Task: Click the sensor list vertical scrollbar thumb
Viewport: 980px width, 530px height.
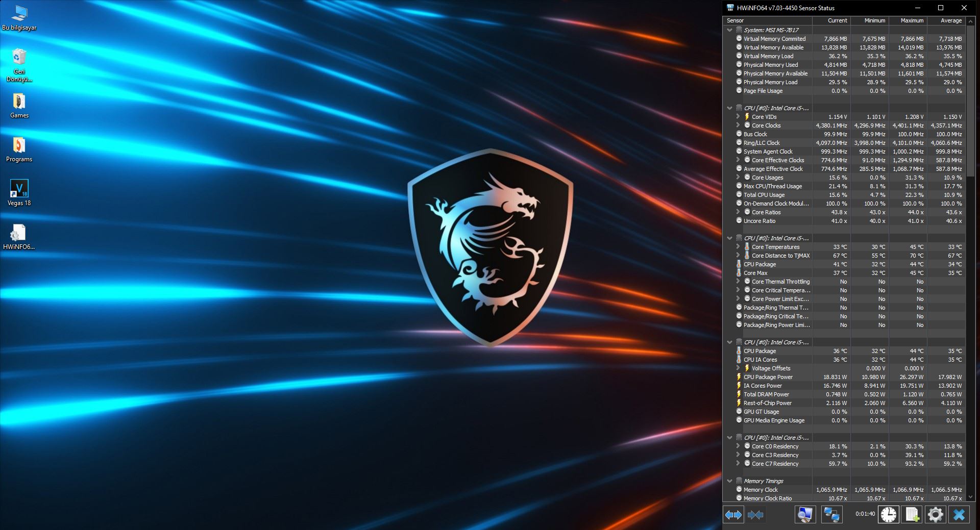Action: click(971, 100)
